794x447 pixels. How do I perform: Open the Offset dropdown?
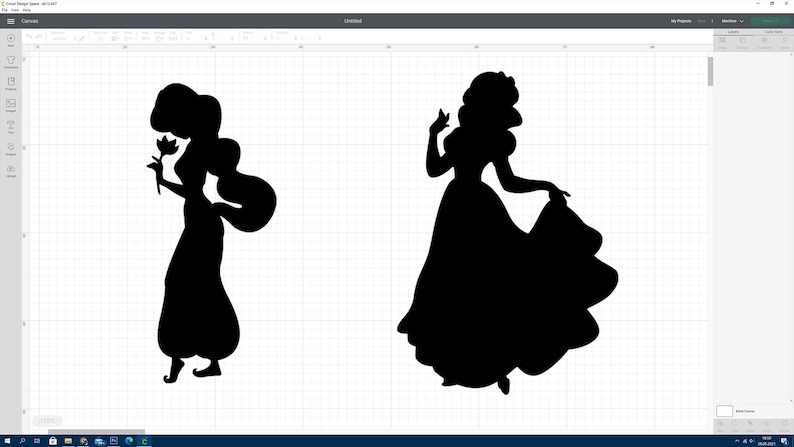click(129, 38)
